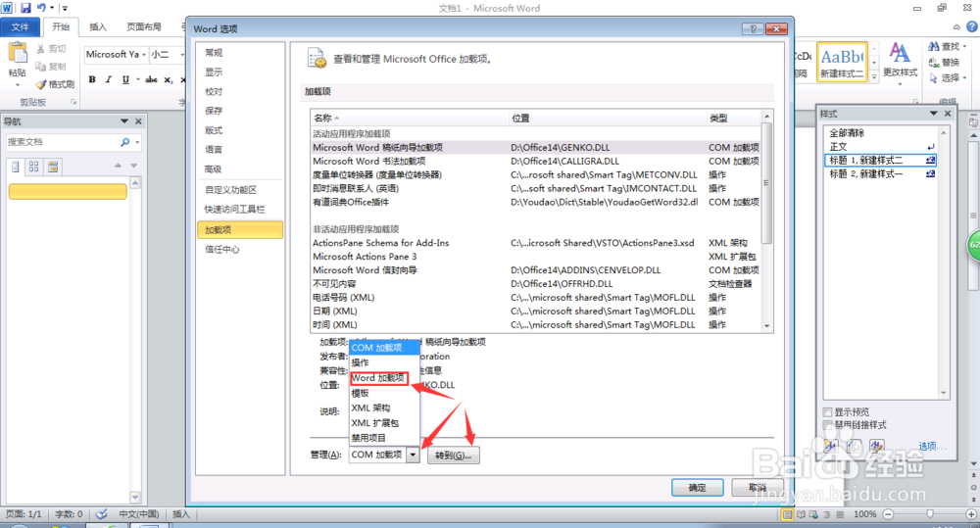Click the Find (查找) binoculars icon
This screenshot has width=980, height=528.
tap(934, 47)
